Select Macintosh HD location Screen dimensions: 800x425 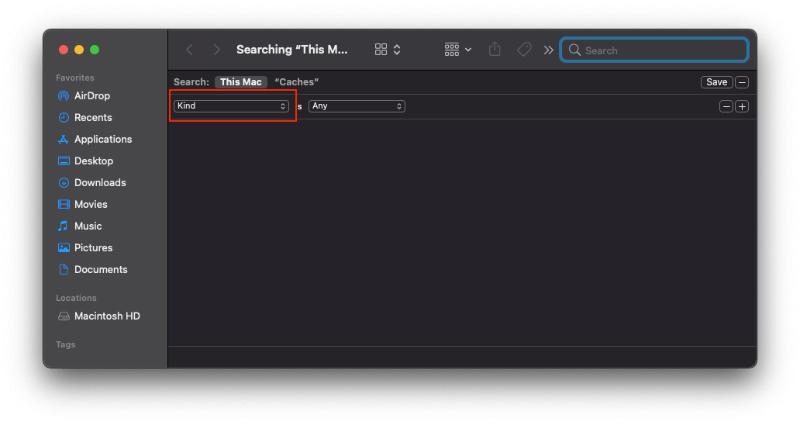tap(98, 316)
